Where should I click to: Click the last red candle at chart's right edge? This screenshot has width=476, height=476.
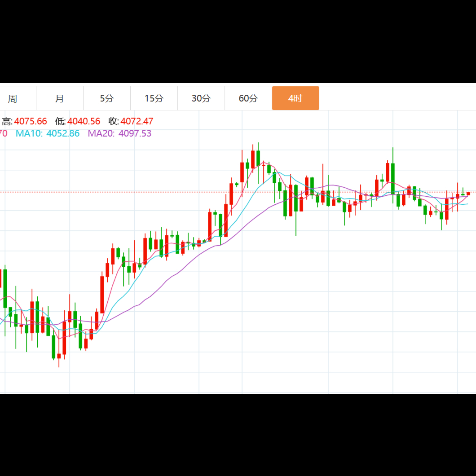pos(468,194)
